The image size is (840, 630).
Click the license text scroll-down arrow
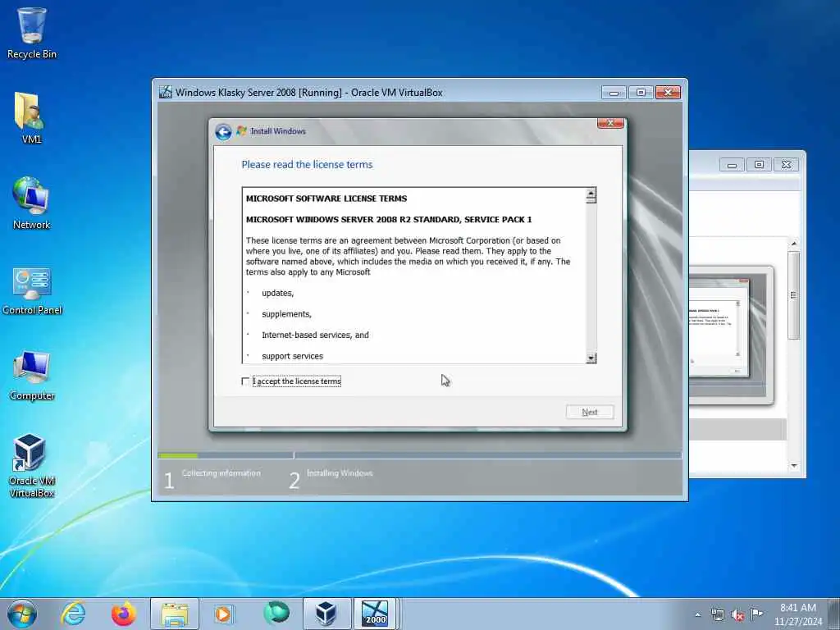[591, 358]
